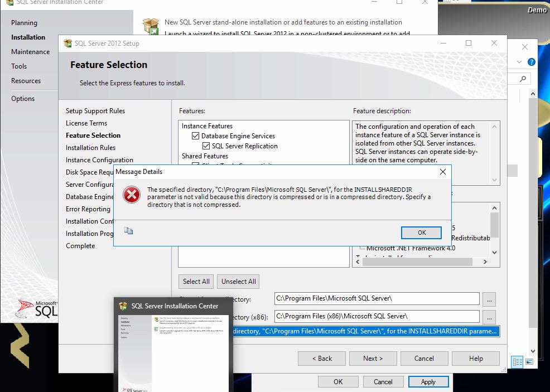Open the Maintenance section in Installation Center

(30, 52)
